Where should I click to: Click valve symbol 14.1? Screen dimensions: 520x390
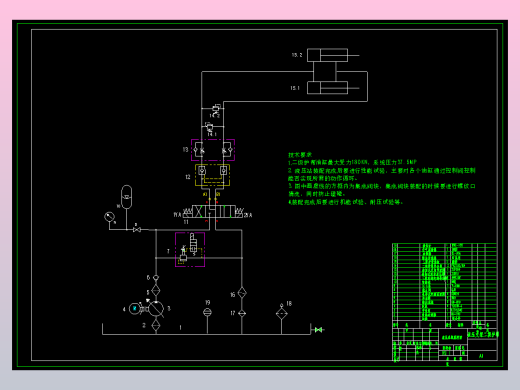click(210, 128)
